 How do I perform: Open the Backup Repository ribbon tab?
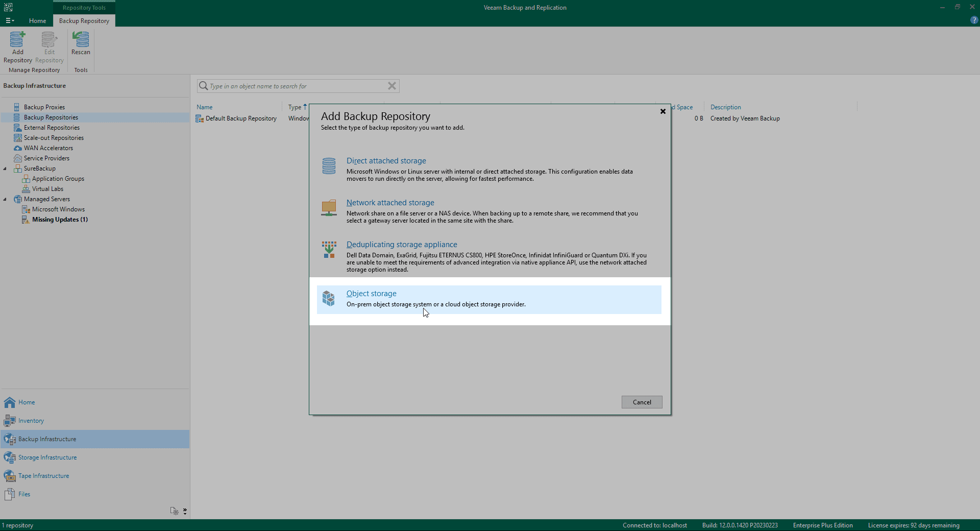[84, 20]
